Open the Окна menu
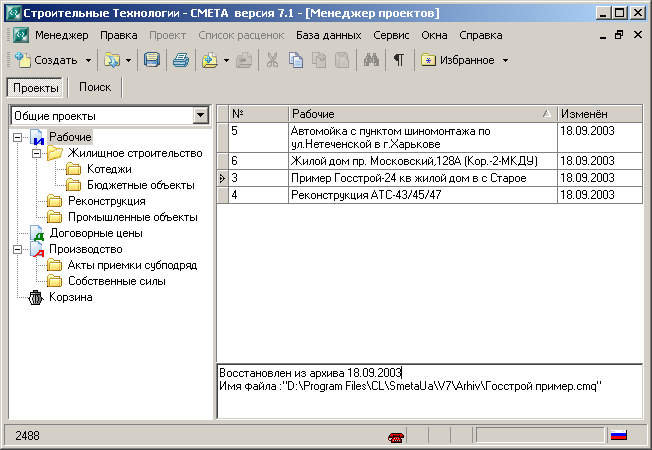Viewport: 652px width, 450px height. point(434,35)
